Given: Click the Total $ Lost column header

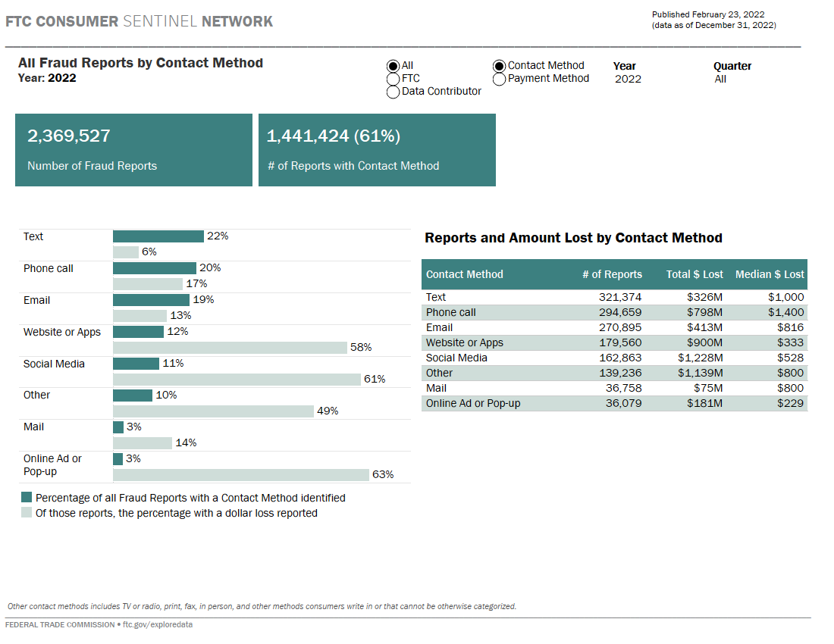Looking at the screenshot, I should coord(694,274).
